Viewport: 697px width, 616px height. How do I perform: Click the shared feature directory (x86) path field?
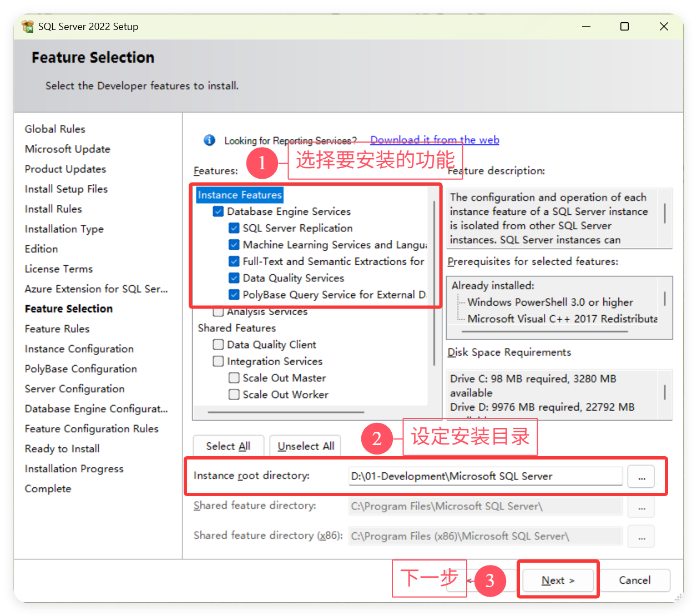486,536
